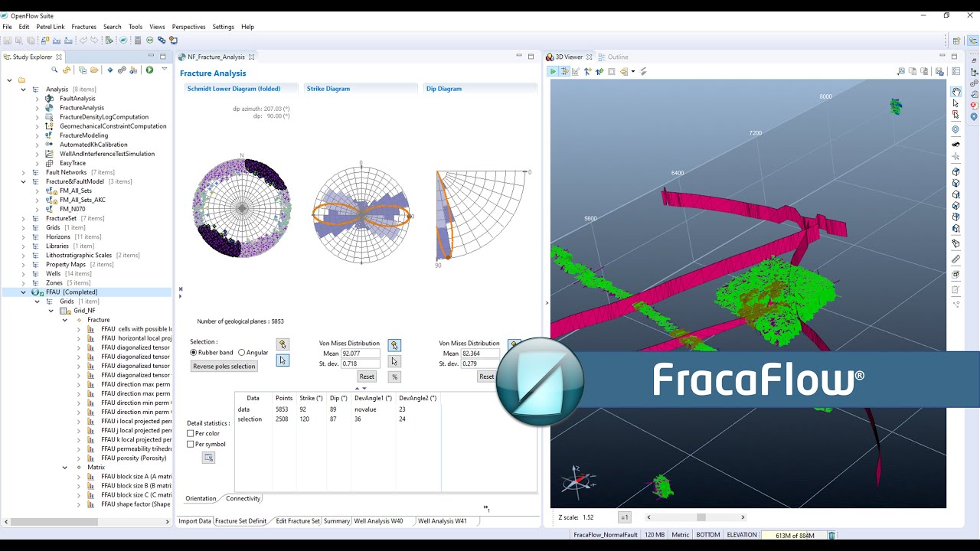Open the Outline tab beside 3D Viewer
Screen dimensions: 980x551
pos(613,57)
